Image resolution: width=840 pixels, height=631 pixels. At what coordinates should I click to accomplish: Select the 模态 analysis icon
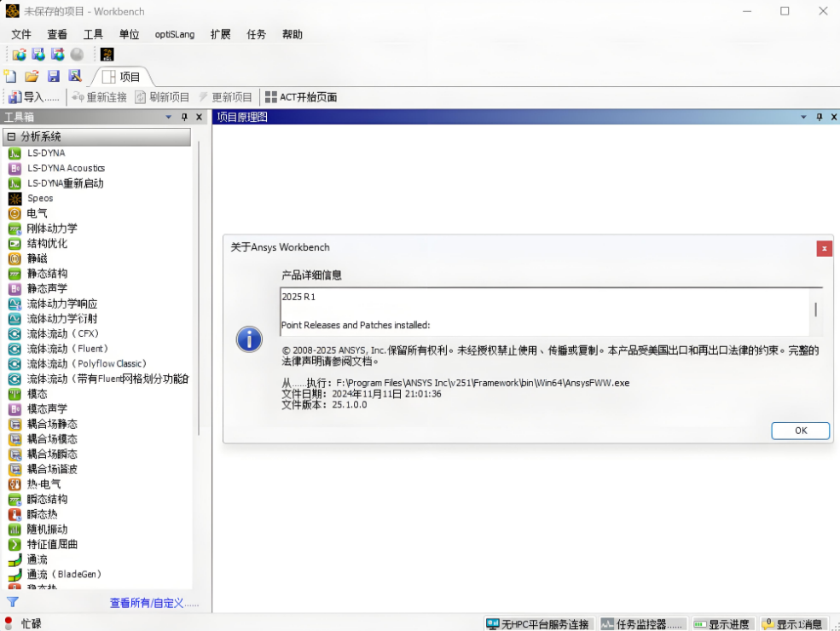[x=14, y=394]
